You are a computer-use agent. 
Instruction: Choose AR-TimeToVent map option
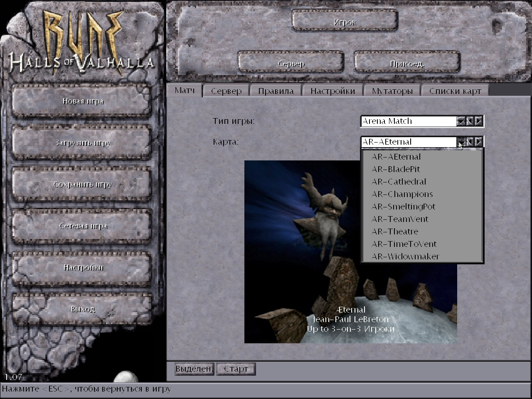(422, 244)
